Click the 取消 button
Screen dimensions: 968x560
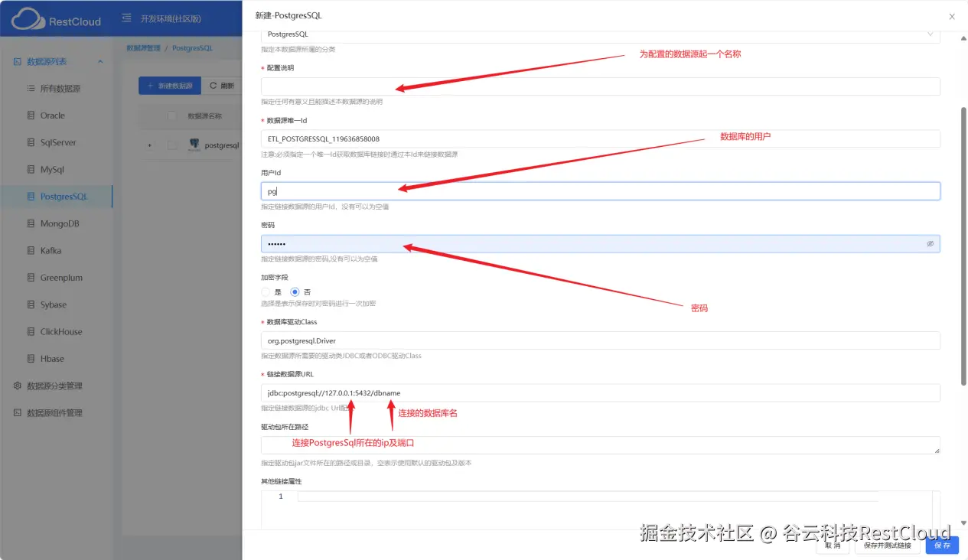tap(833, 545)
